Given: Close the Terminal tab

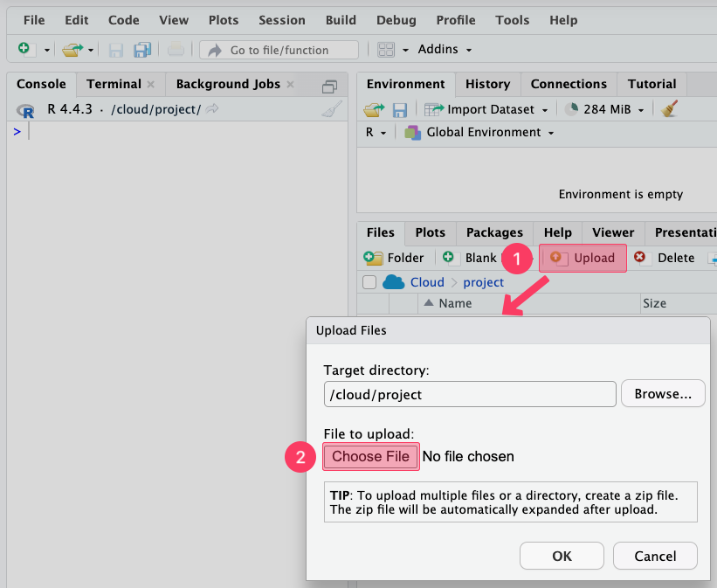Looking at the screenshot, I should 150,85.
